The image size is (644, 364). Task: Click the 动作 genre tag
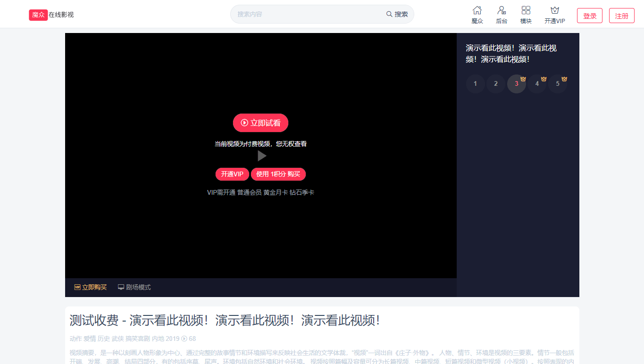pyautogui.click(x=75, y=339)
